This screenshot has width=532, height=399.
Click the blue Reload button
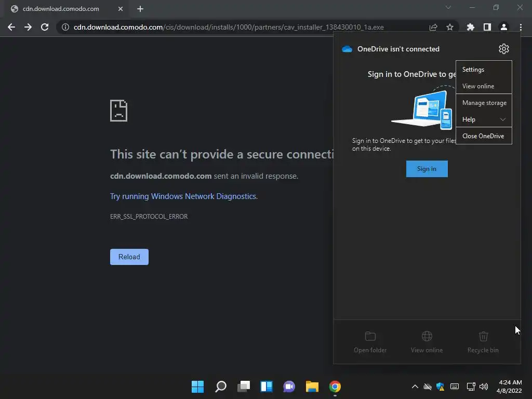pos(129,257)
